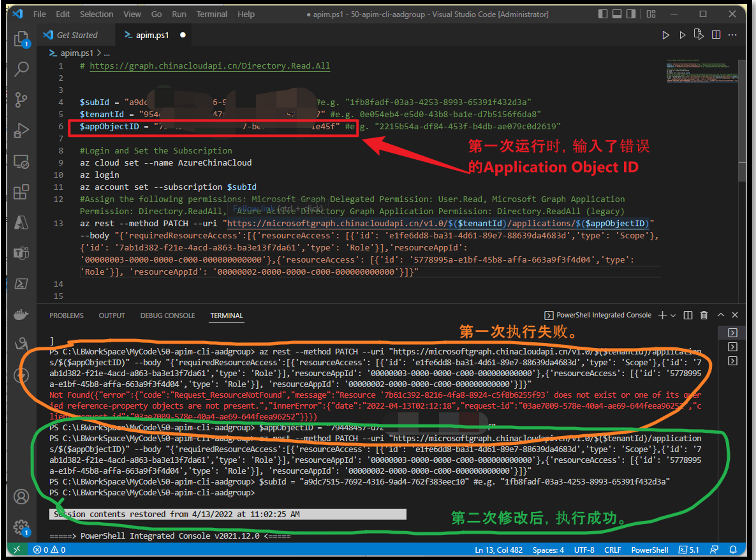Viewport: 756px width, 560px height.
Task: Open the new terminal launch profile dropdown
Action: 673,315
